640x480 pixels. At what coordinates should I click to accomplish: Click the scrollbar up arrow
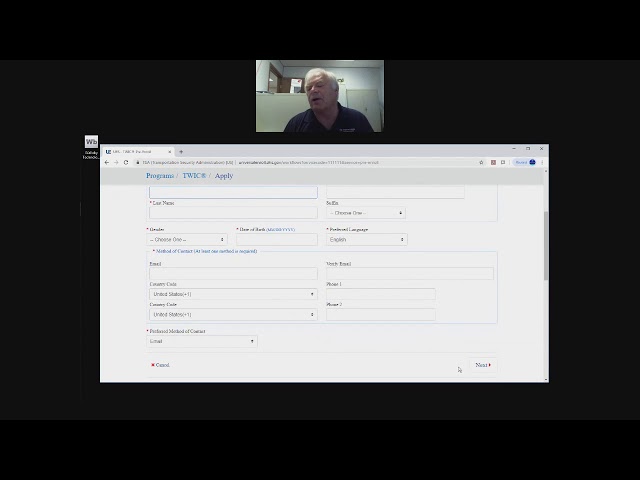[x=546, y=171]
